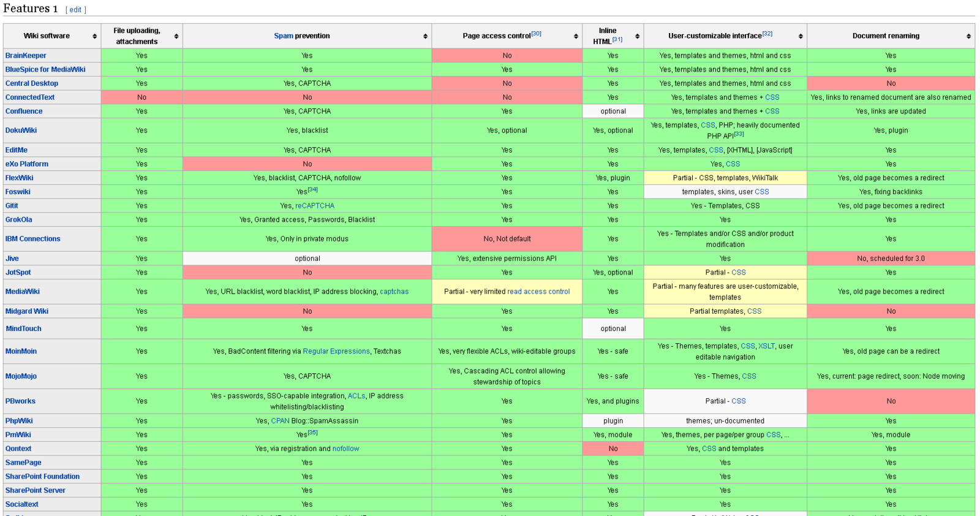The height and width of the screenshot is (516, 980).
Task: Open the eXo Platform link
Action: coord(27,164)
